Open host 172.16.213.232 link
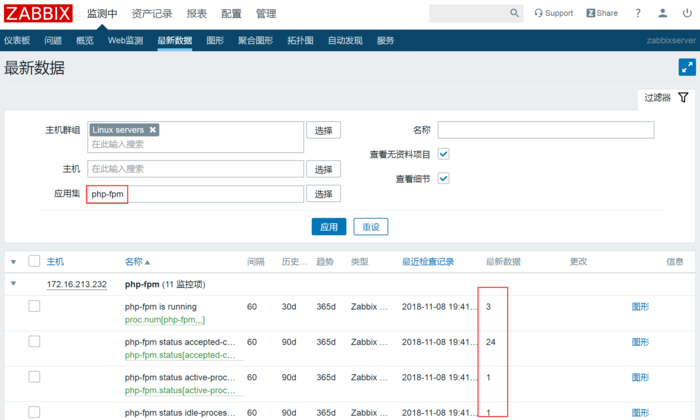700x420 pixels. pyautogui.click(x=77, y=284)
